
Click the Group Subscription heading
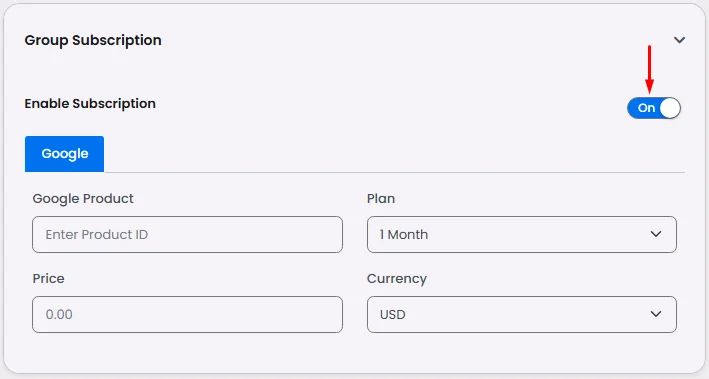pyautogui.click(x=93, y=40)
